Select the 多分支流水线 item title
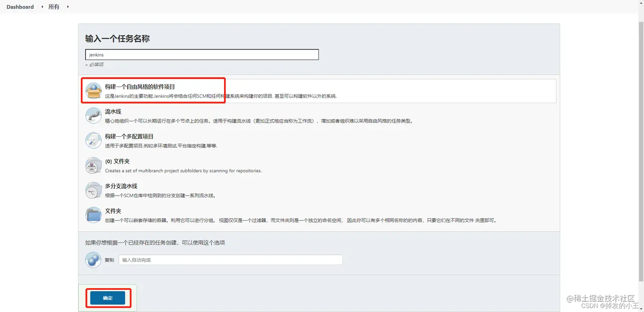The width and height of the screenshot is (644, 312). (x=121, y=186)
